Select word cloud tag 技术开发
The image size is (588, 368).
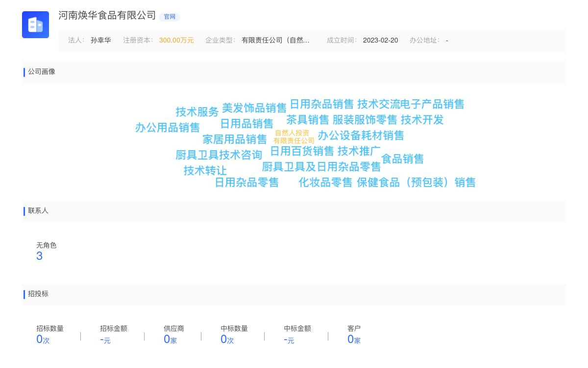422,120
